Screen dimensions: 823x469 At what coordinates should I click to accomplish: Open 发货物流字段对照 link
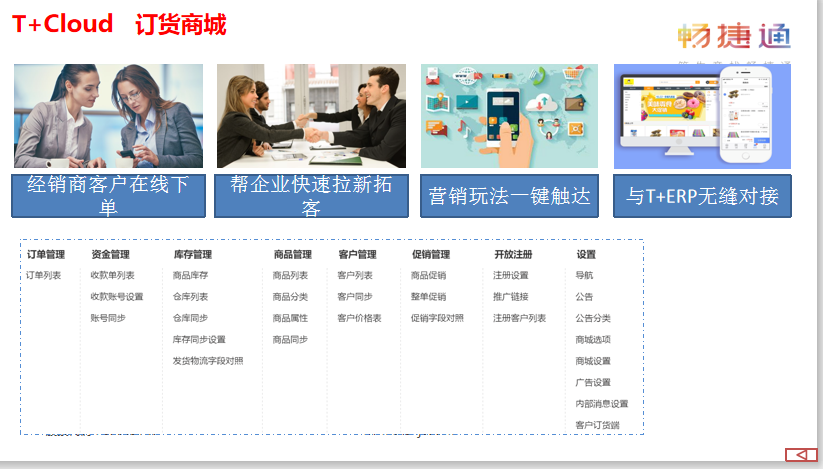pos(208,361)
